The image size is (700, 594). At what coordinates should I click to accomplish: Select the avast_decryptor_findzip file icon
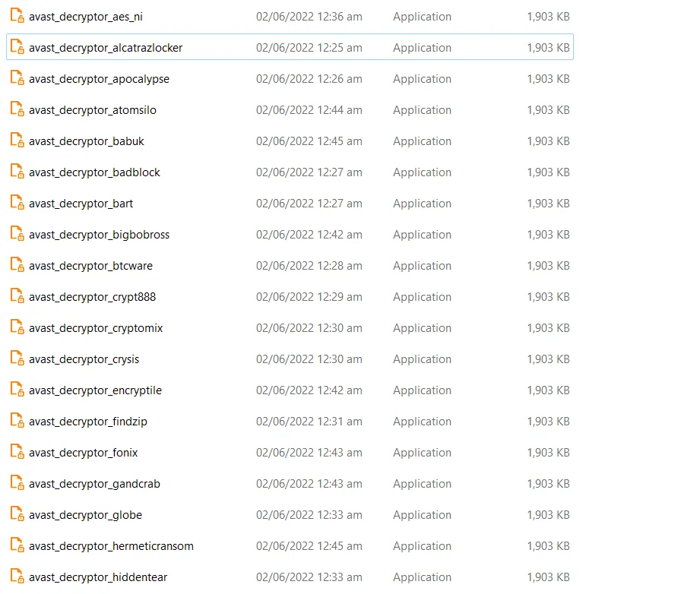(17, 421)
